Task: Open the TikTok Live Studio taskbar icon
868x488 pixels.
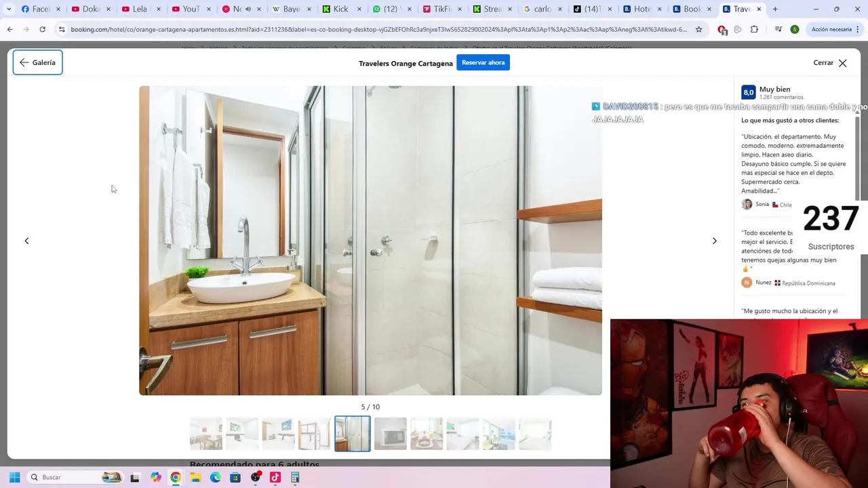Action: tap(275, 477)
